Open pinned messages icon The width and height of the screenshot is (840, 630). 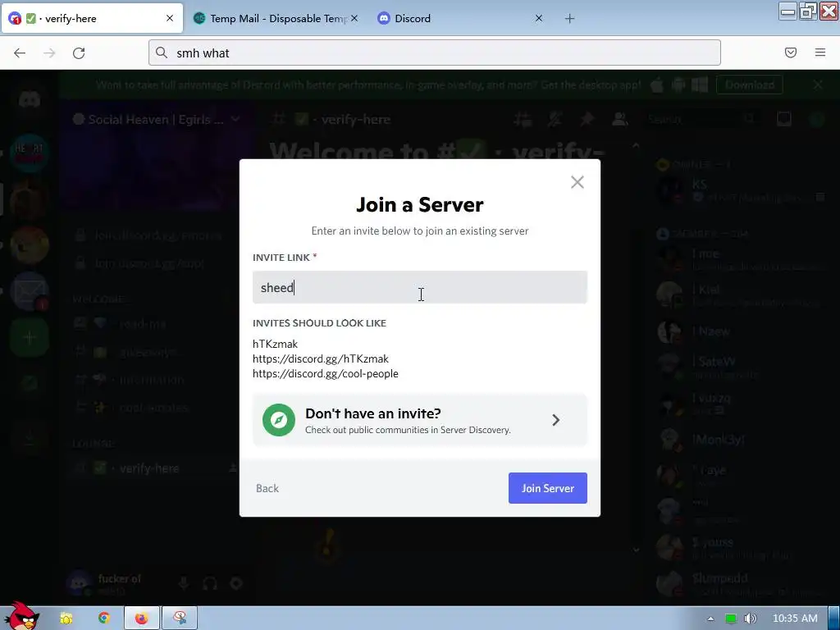tap(587, 119)
